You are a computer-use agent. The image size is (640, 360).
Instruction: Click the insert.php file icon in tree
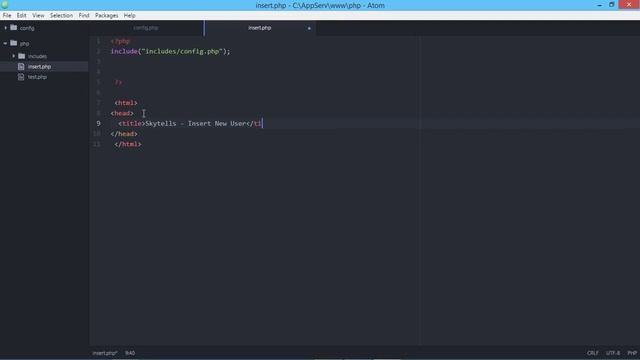click(x=21, y=66)
